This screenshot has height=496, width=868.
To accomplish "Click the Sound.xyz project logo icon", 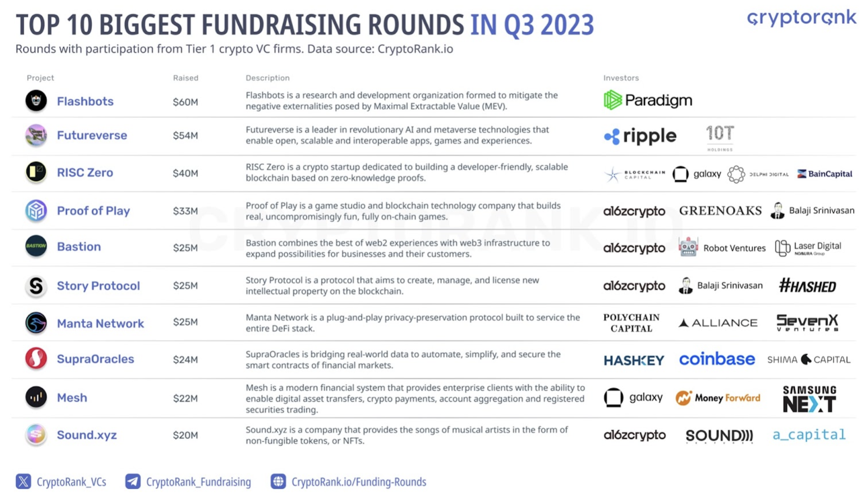I will click(x=36, y=434).
